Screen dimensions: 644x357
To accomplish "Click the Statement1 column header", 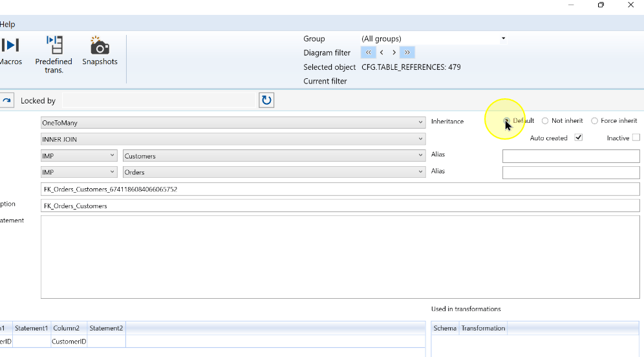I will (32, 329).
